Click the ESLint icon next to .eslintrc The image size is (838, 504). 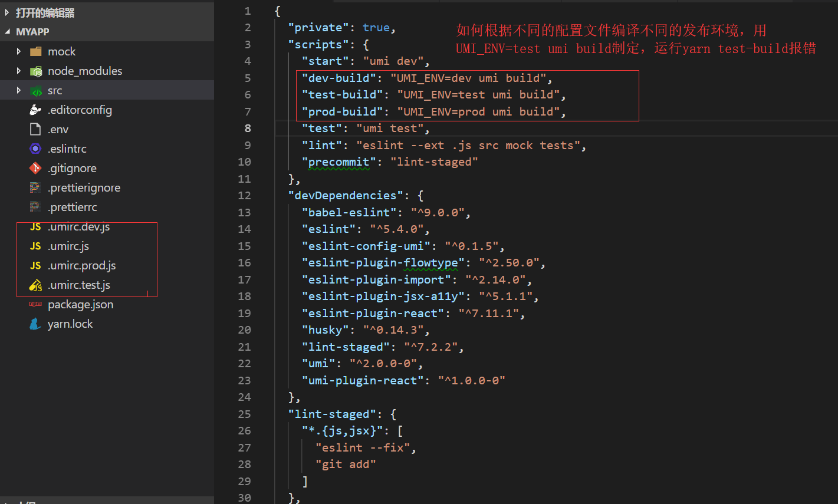pos(36,149)
